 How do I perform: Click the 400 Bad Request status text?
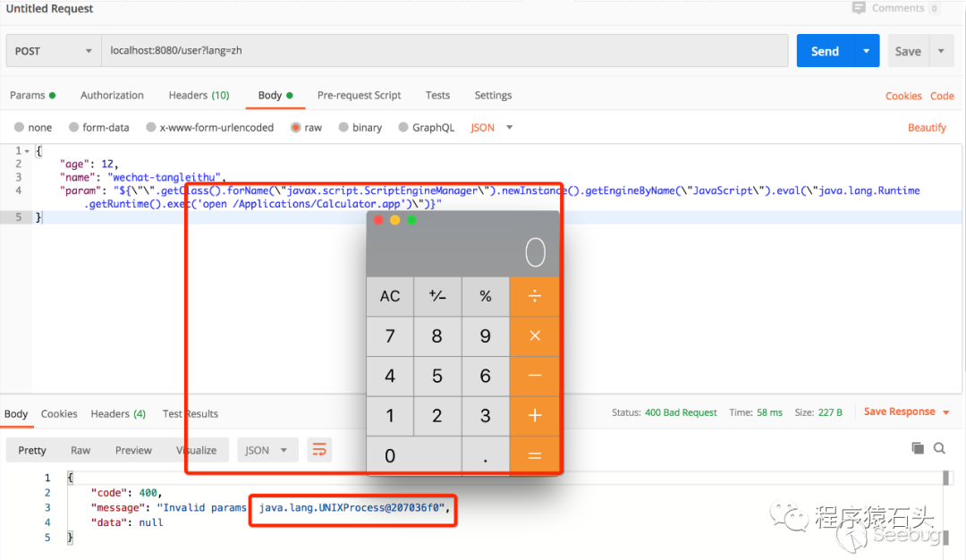(681, 412)
